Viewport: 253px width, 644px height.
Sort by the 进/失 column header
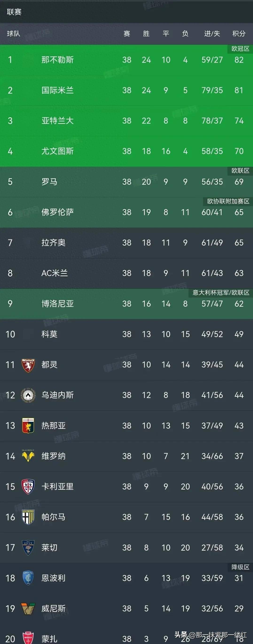(x=212, y=34)
